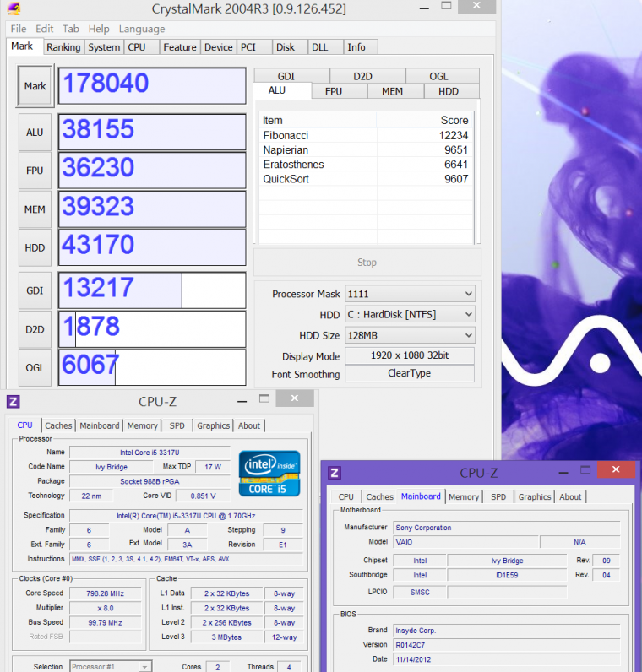
Task: Switch to the Ranking tab
Action: (x=63, y=47)
